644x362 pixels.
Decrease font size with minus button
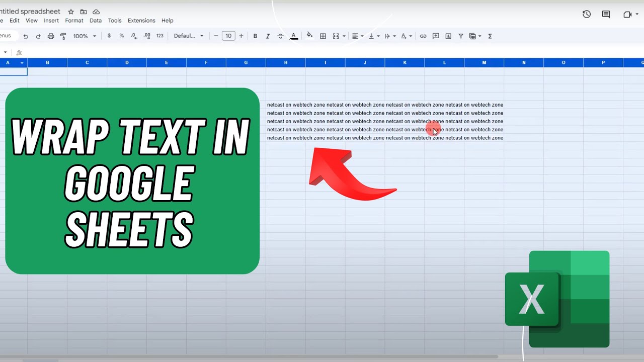click(x=216, y=36)
